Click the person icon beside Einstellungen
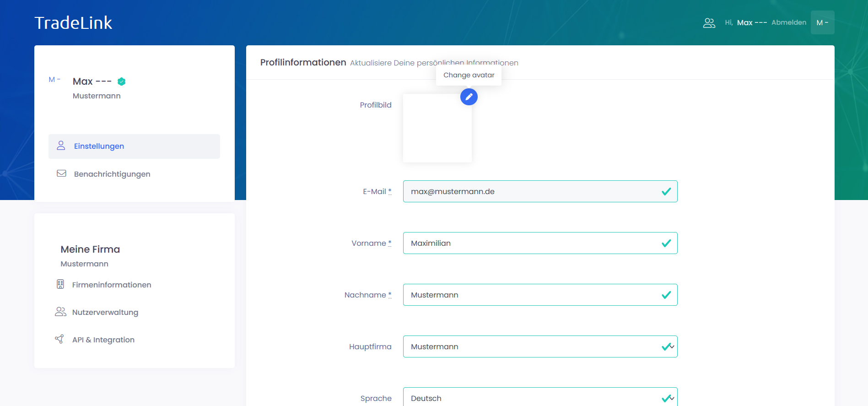Screen dimensions: 868x406 [x=61, y=146]
